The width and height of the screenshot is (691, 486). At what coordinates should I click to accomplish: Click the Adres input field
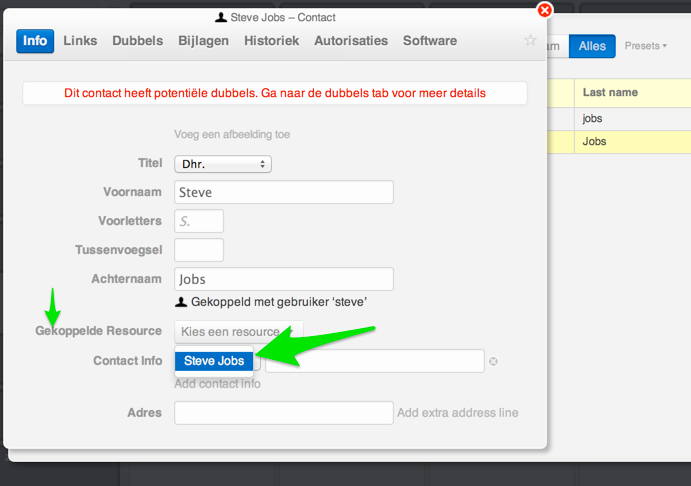(283, 413)
